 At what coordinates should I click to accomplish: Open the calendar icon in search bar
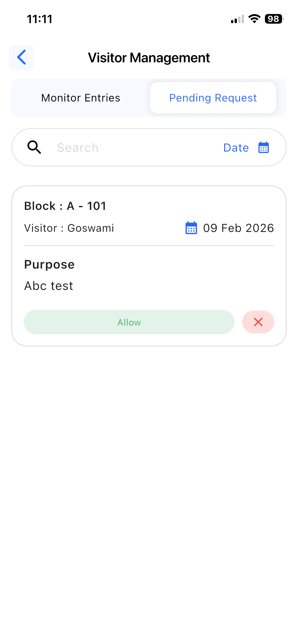pos(264,148)
